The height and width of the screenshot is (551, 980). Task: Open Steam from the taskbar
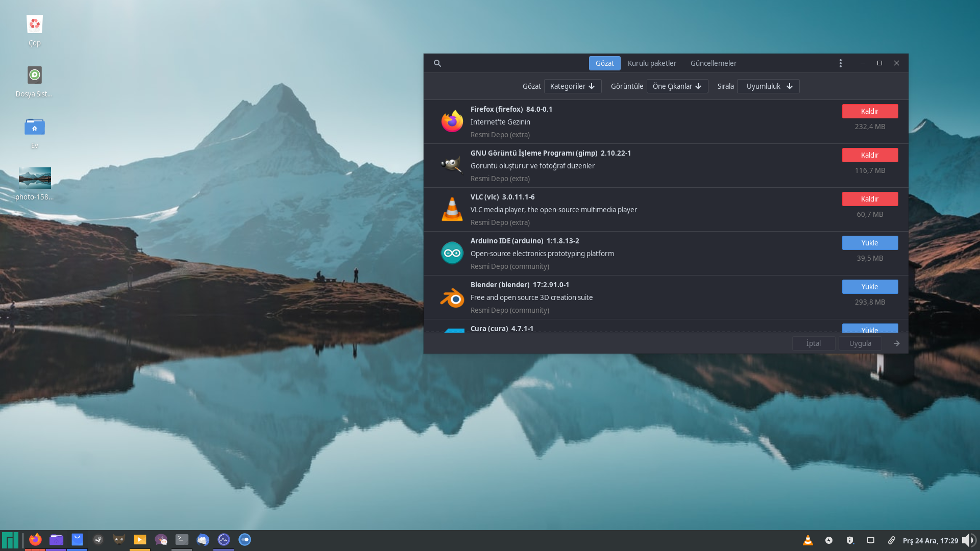98,539
